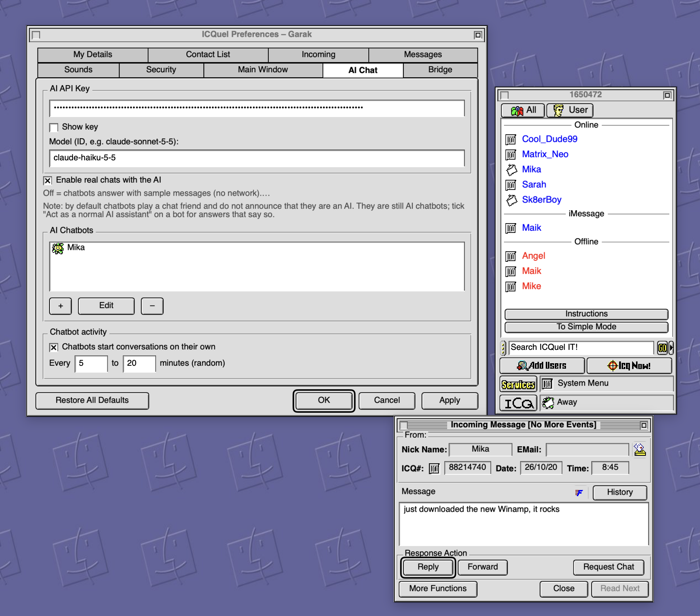Click the User tab face icon
700x616 pixels.
tap(558, 110)
